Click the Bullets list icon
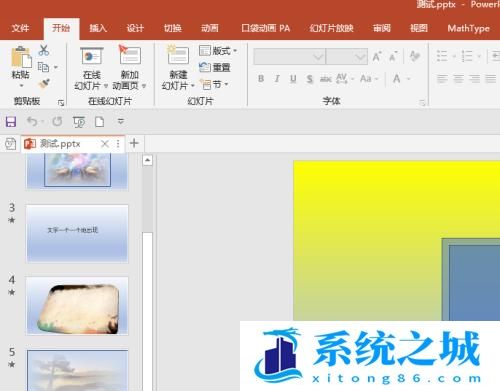Screen dimensions: 500x391 point(442,56)
